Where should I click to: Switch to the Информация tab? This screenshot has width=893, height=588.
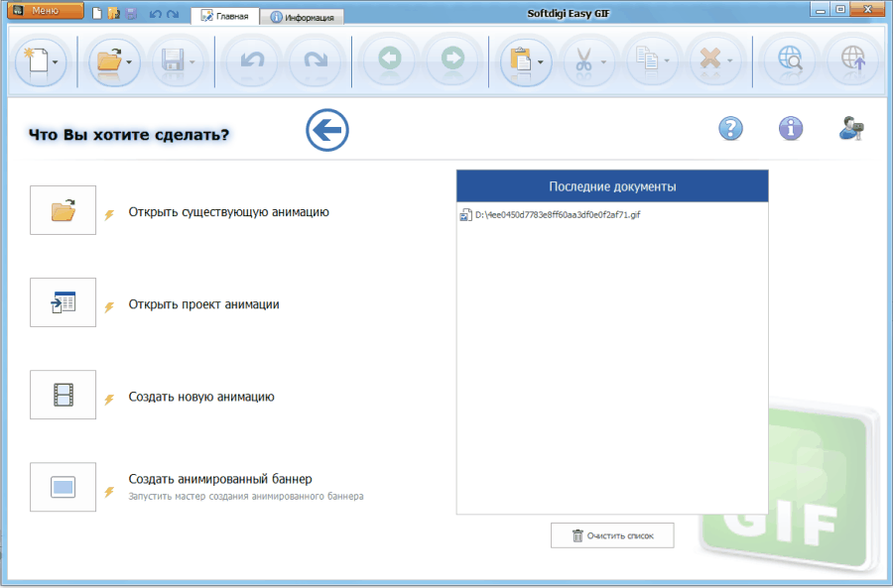(302, 17)
